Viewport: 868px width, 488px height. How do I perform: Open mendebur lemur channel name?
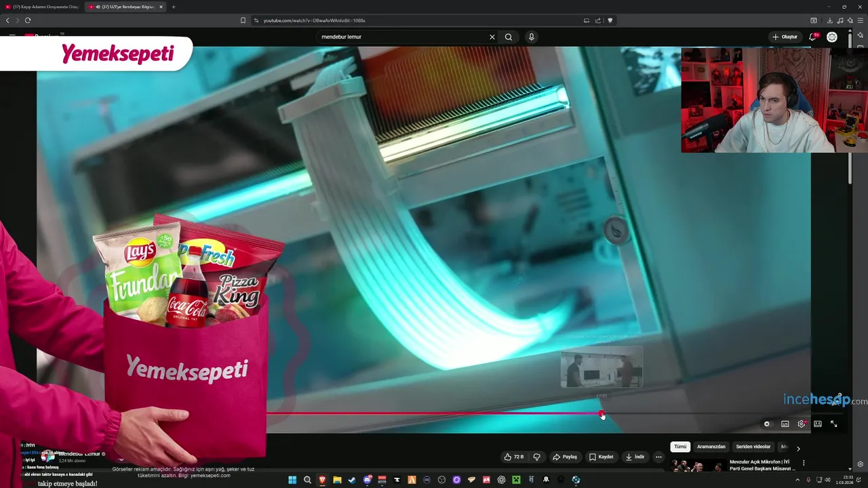[79, 453]
